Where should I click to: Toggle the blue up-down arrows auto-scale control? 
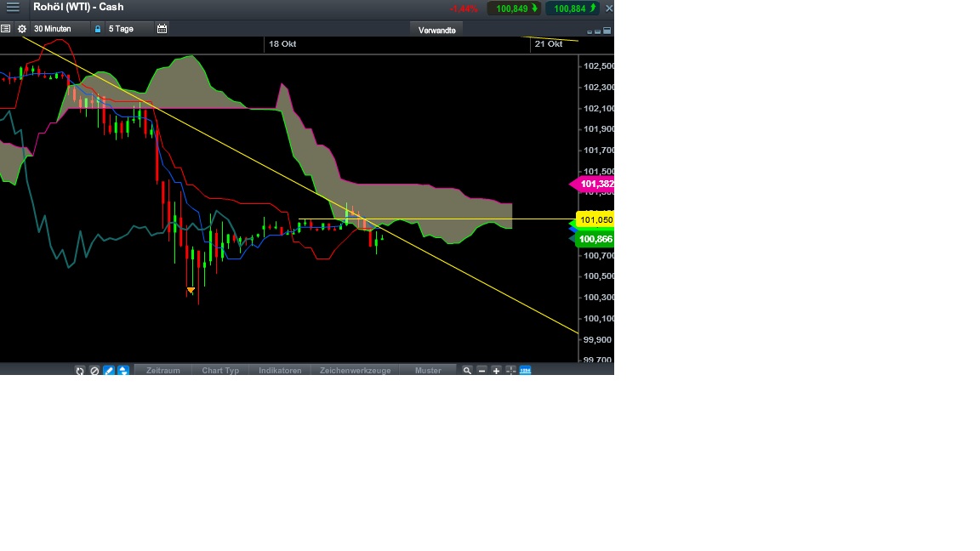pos(122,370)
